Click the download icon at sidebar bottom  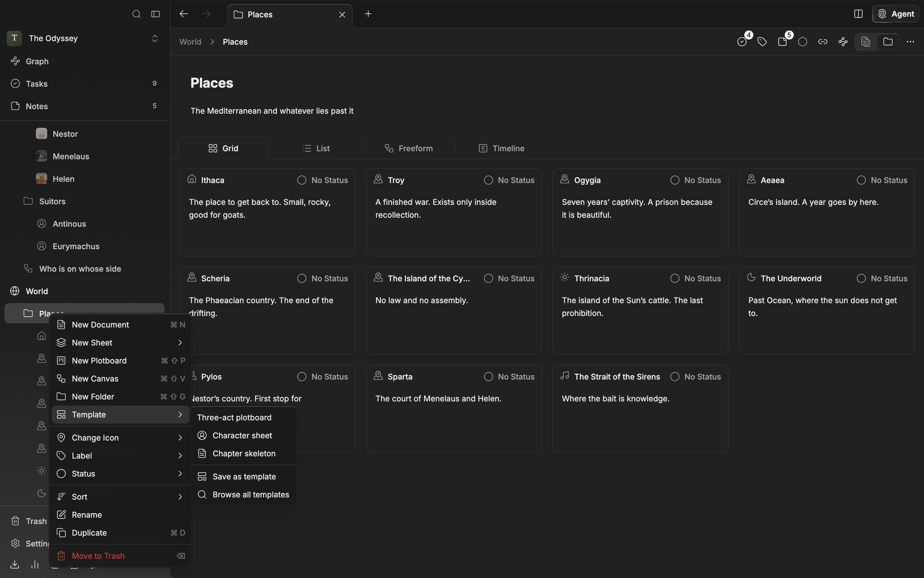(x=14, y=564)
